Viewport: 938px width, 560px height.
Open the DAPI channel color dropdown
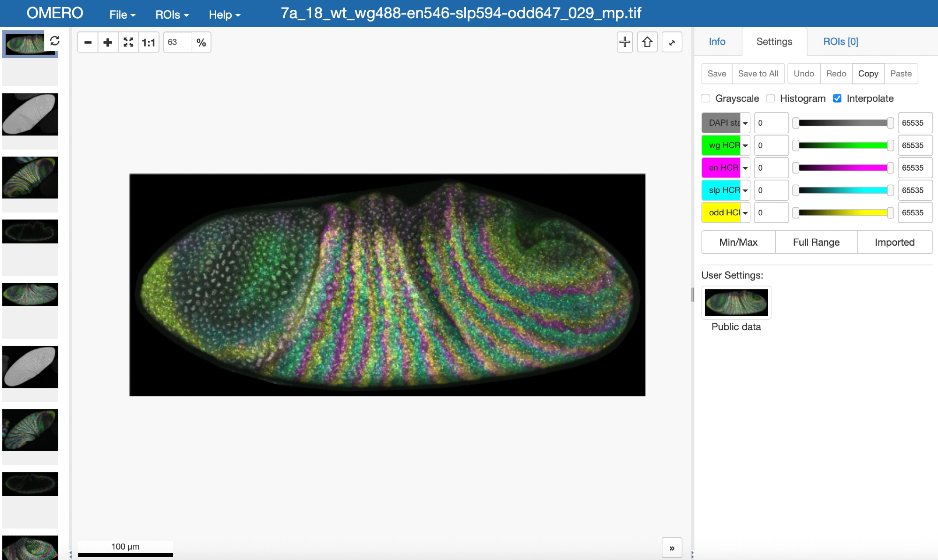click(x=745, y=123)
